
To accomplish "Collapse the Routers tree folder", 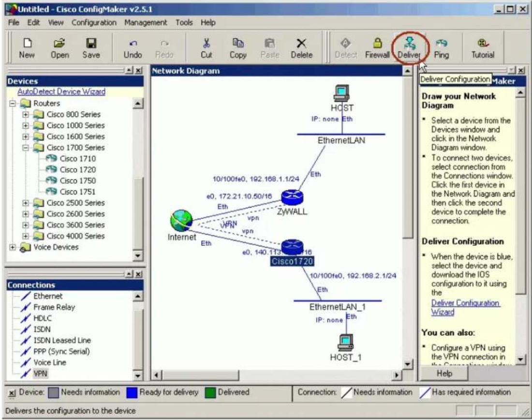I will pyautogui.click(x=13, y=103).
